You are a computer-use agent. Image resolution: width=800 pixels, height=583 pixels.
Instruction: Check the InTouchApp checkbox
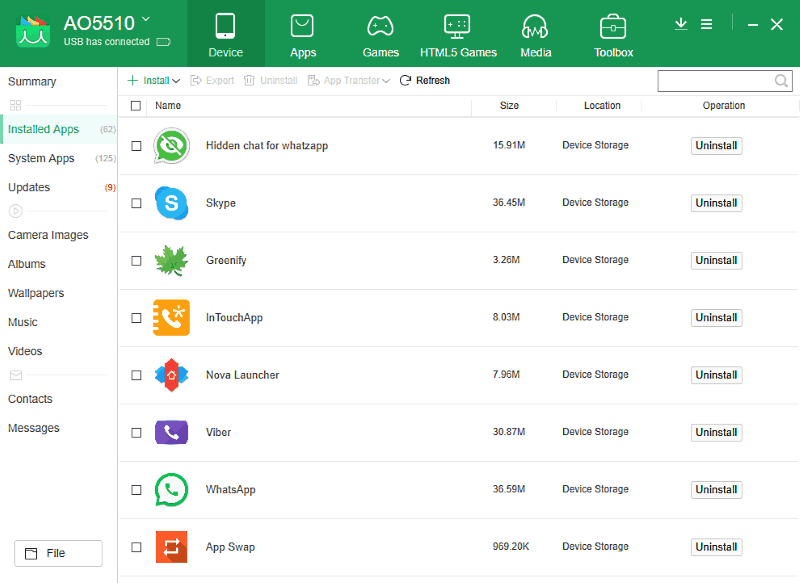136,318
